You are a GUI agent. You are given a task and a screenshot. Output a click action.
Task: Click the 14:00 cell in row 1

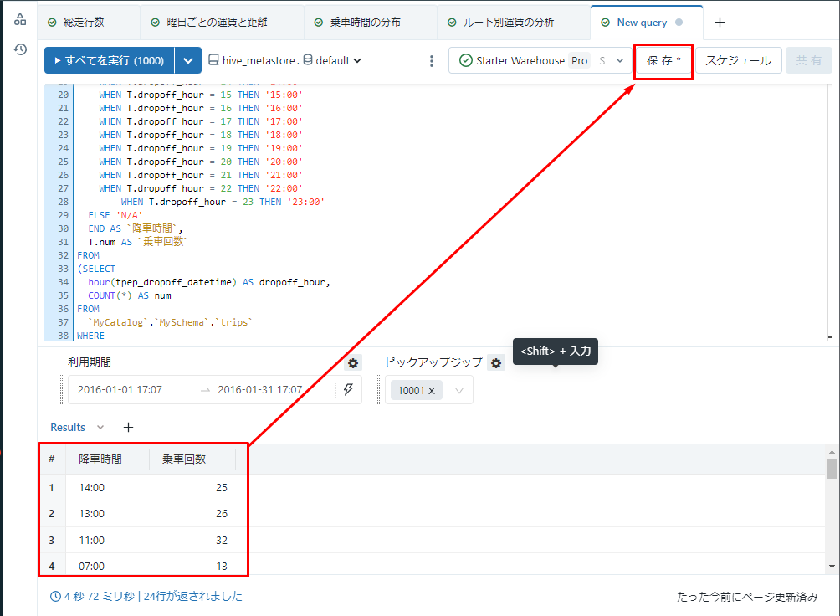click(x=91, y=487)
